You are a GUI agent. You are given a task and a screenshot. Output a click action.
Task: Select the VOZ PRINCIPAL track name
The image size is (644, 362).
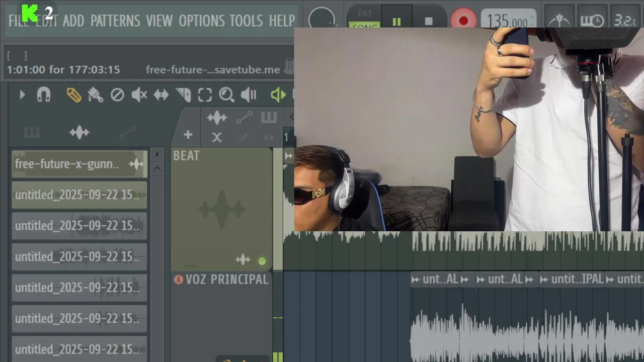(x=227, y=280)
